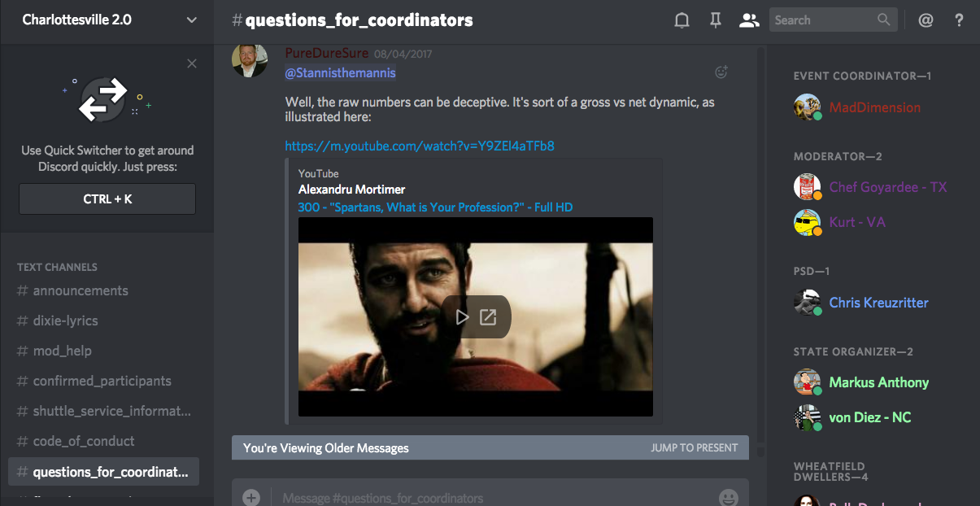Click in the Search field
Viewport: 980px width, 506px height.
[x=821, y=20]
